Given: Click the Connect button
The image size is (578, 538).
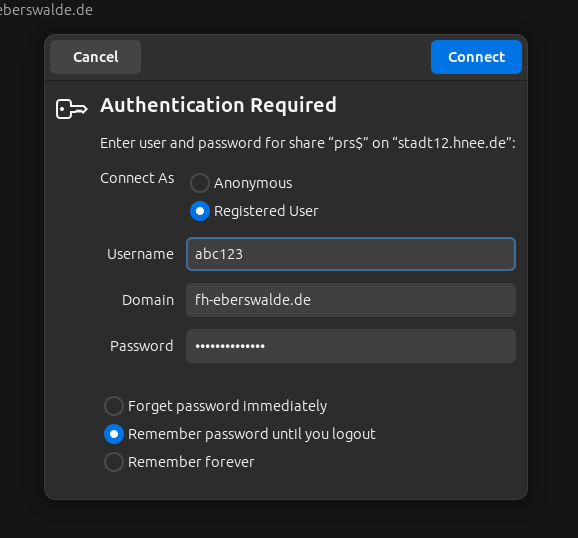Looking at the screenshot, I should [476, 57].
